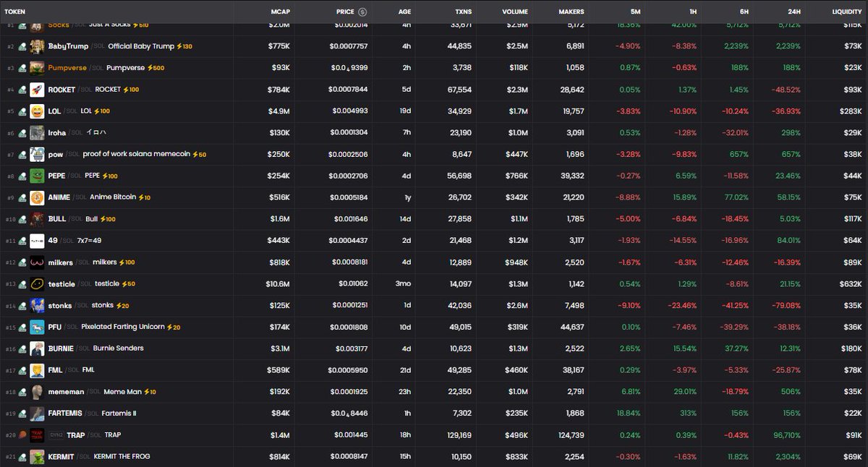Click the $0.004993 LOL price
This screenshot has height=467, width=868.
350,111
